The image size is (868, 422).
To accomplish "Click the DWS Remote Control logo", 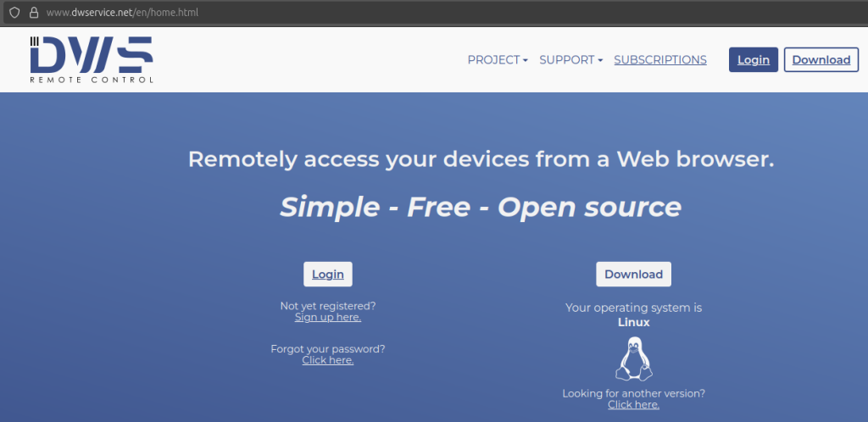I will [92, 59].
